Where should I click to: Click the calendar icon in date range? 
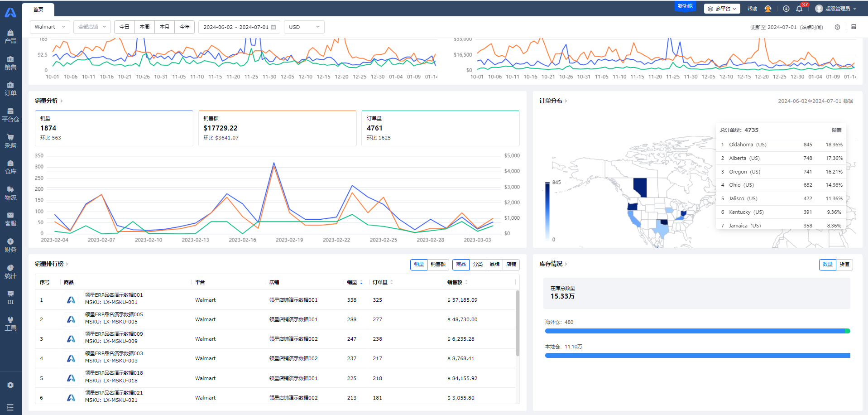pos(273,27)
